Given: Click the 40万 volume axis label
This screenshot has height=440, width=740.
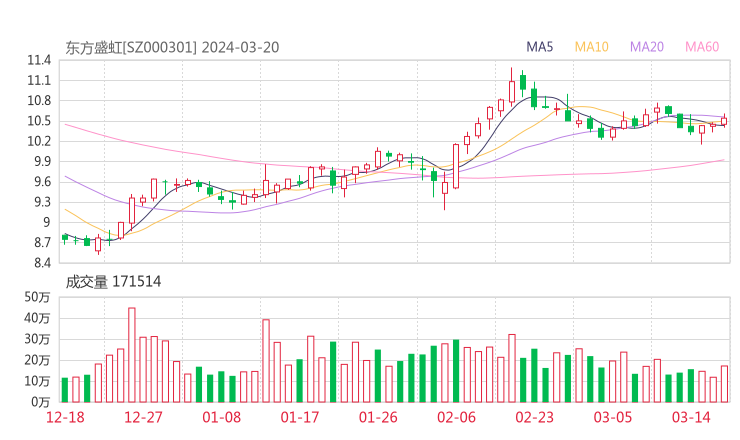Looking at the screenshot, I should [x=37, y=319].
